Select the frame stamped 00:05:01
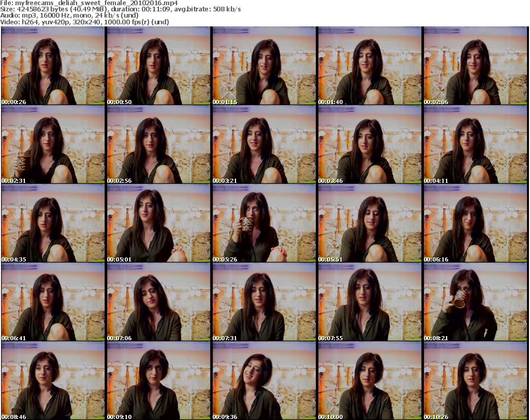530x420 pixels. click(158, 223)
